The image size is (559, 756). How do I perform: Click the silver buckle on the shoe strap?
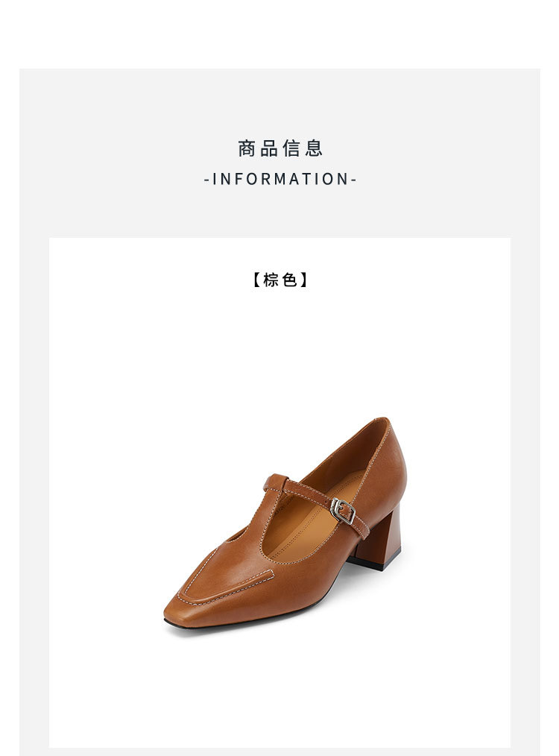343,511
